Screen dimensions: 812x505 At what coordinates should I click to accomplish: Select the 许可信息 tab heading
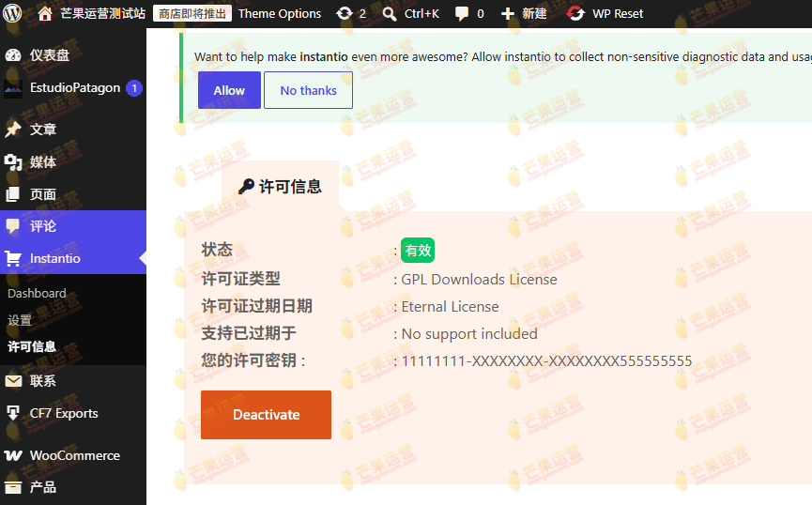[x=280, y=187]
